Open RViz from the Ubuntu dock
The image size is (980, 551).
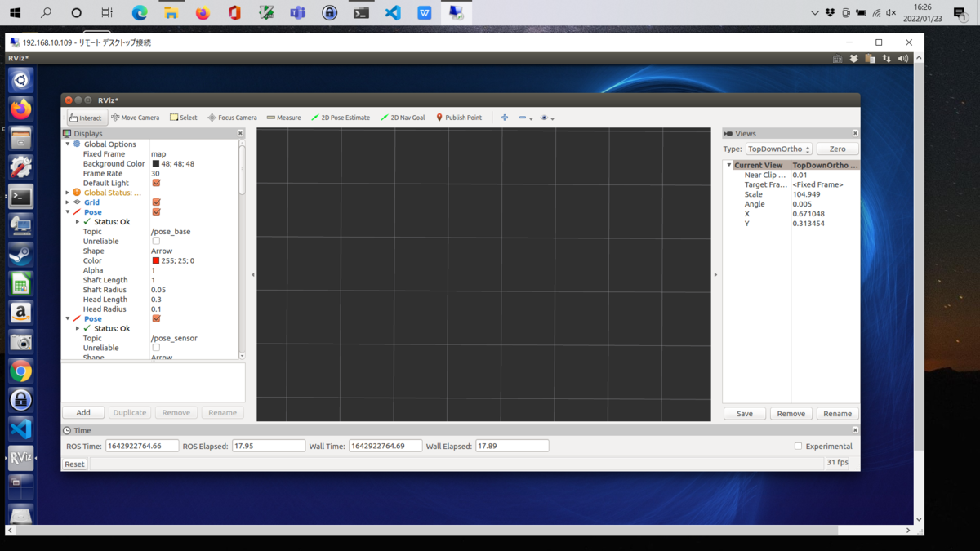[x=20, y=457]
